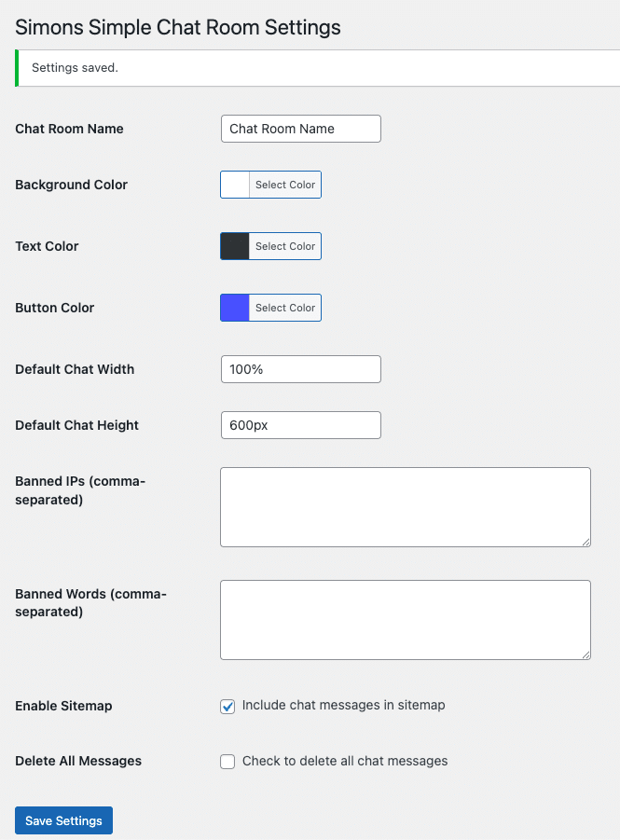Focus the Default Chat Width field
620x840 pixels.
pyautogui.click(x=300, y=369)
